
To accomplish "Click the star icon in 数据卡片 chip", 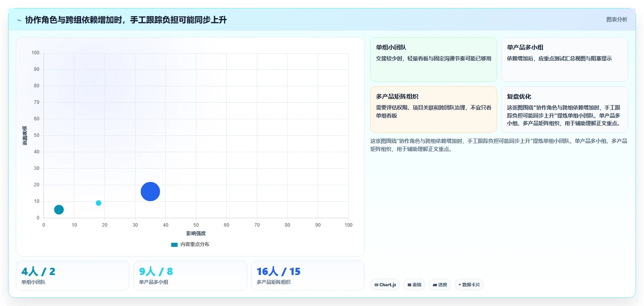I will pos(460,285).
